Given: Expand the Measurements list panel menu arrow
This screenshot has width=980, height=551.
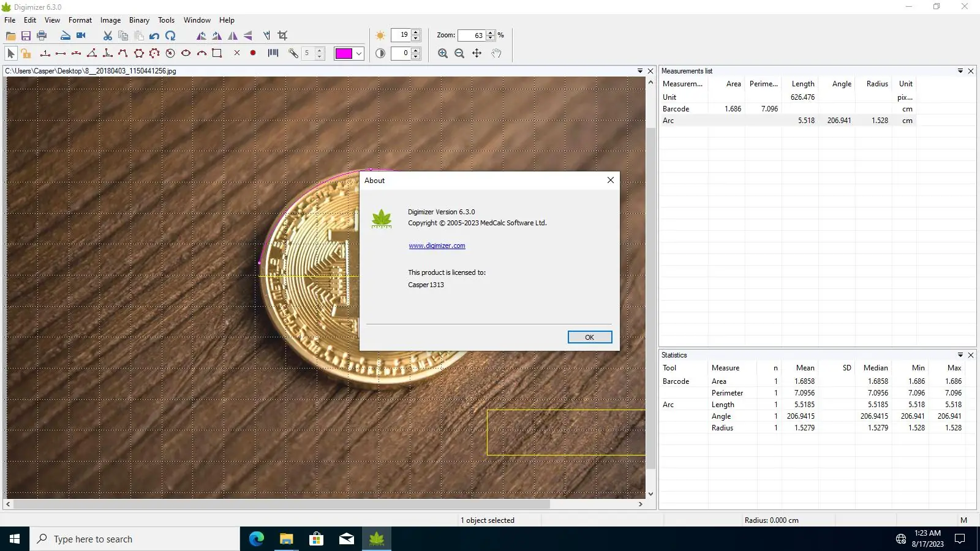Looking at the screenshot, I should pyautogui.click(x=960, y=71).
